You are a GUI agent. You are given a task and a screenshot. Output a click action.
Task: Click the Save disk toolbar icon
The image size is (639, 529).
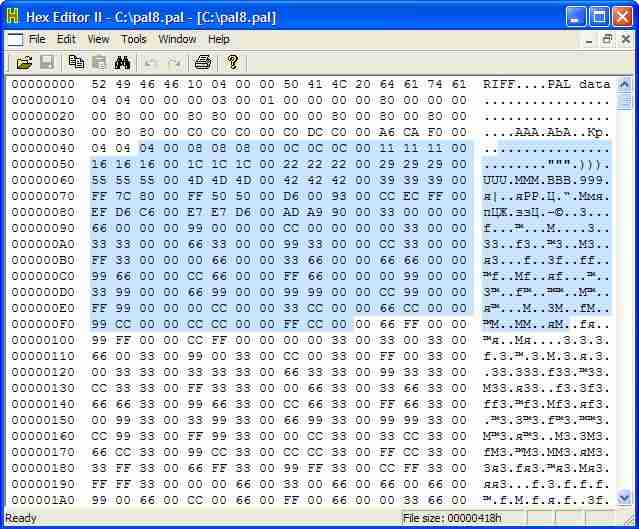(x=47, y=63)
